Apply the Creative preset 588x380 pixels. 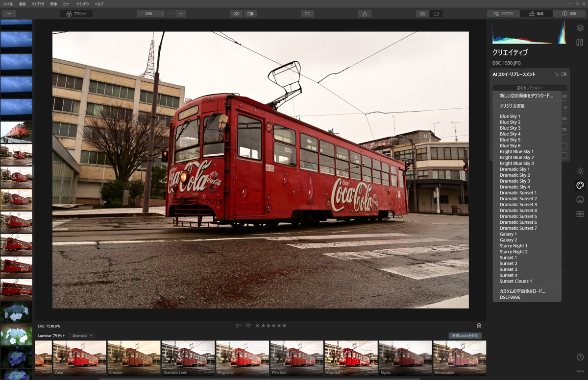[134, 358]
